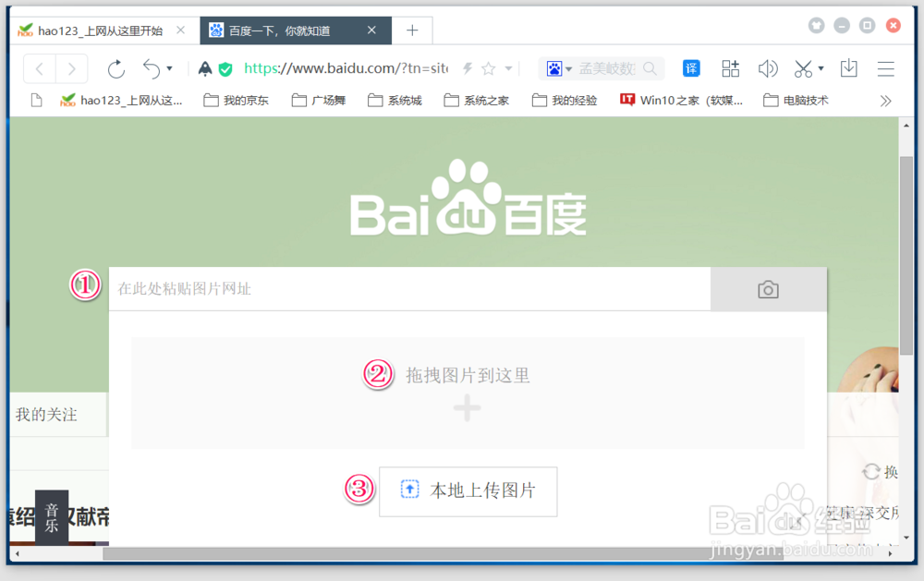This screenshot has width=924, height=581.
Task: Open a new tab with plus button
Action: (412, 30)
